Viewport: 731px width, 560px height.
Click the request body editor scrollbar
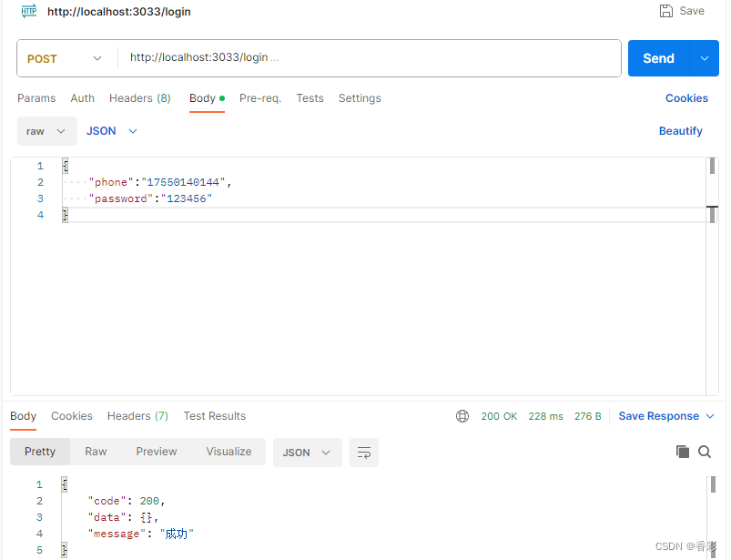click(712, 190)
